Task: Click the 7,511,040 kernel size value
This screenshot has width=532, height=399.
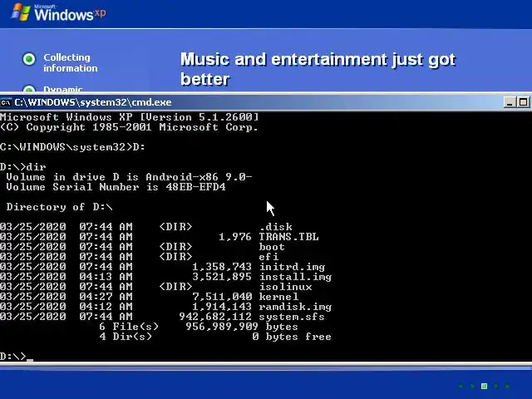Action: click(222, 297)
